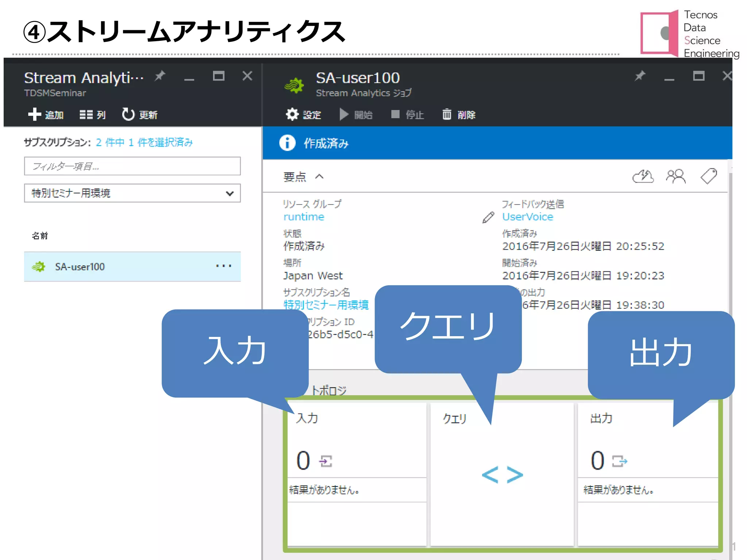Click the pencil edit icon

coord(488,217)
